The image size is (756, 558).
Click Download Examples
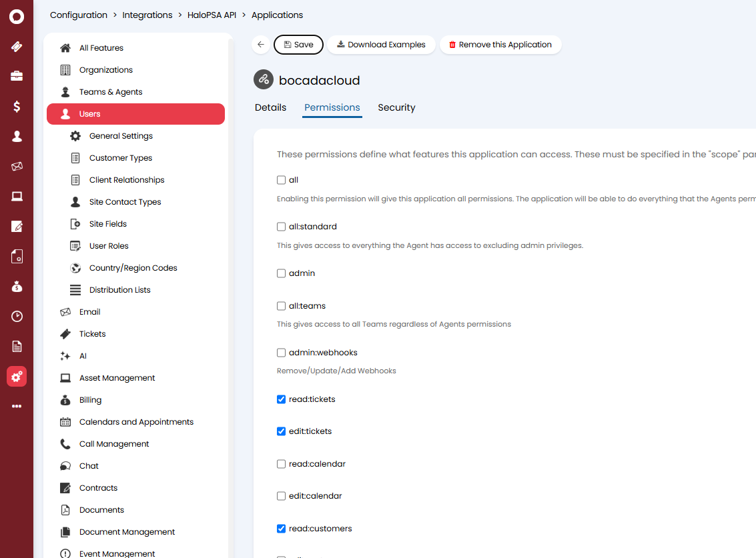click(381, 45)
